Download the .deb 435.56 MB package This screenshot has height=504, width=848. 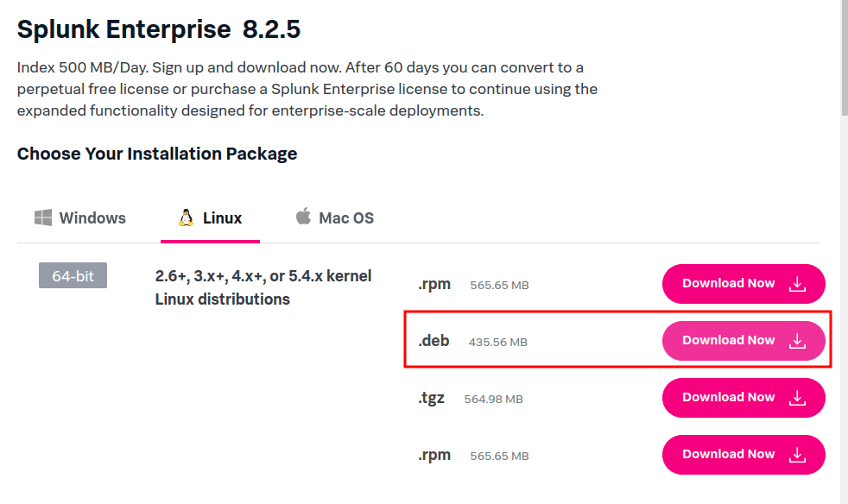744,341
